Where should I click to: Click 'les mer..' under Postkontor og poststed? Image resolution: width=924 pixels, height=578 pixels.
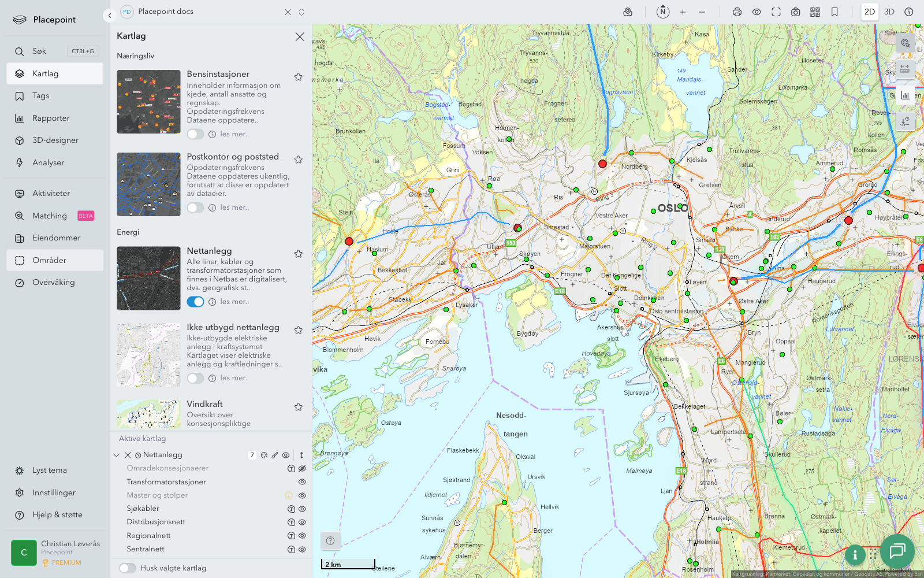[234, 208]
